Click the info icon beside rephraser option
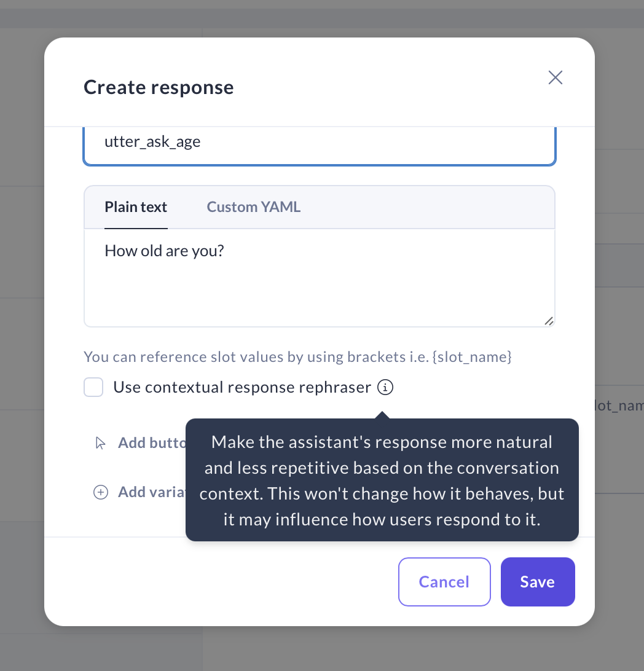 [x=385, y=388]
